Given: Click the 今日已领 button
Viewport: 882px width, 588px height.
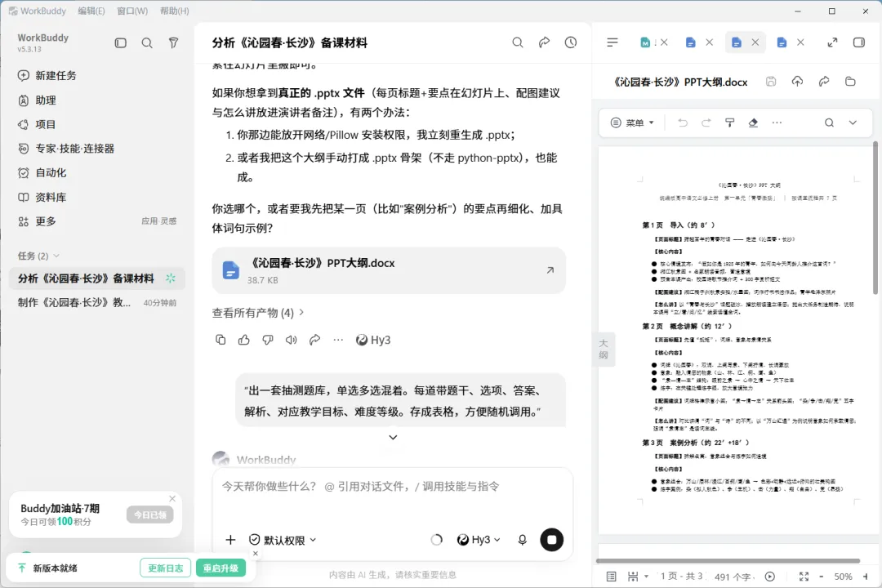Looking at the screenshot, I should click(x=149, y=514).
